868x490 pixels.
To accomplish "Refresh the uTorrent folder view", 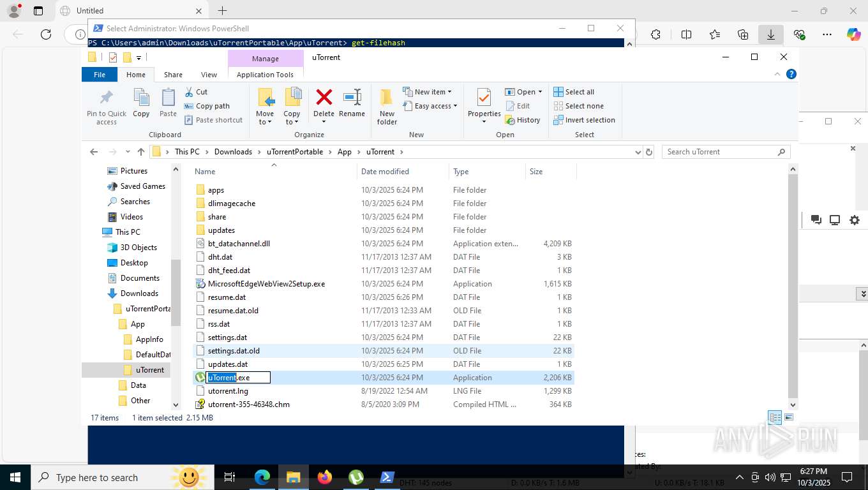I will coord(649,152).
